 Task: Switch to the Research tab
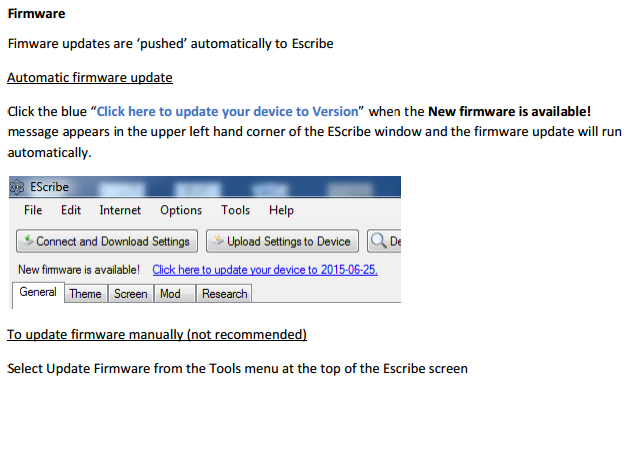(224, 294)
